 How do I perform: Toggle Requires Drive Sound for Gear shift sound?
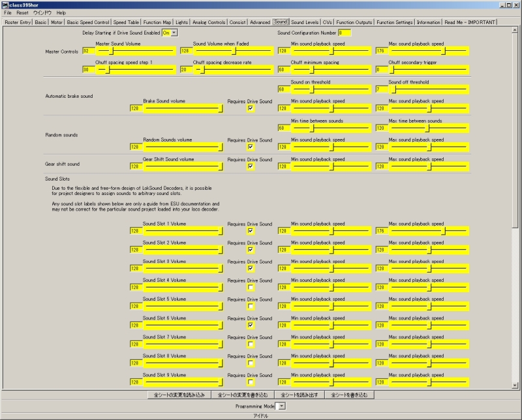pos(251,166)
